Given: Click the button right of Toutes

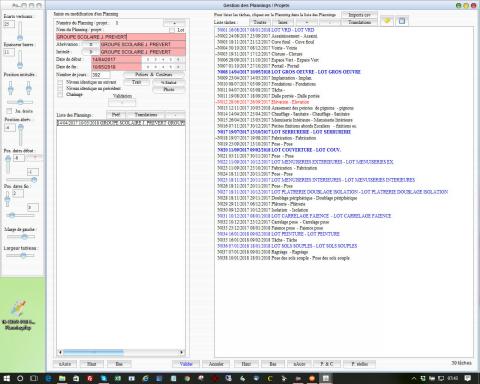Looking at the screenshot, I should tap(283, 22).
